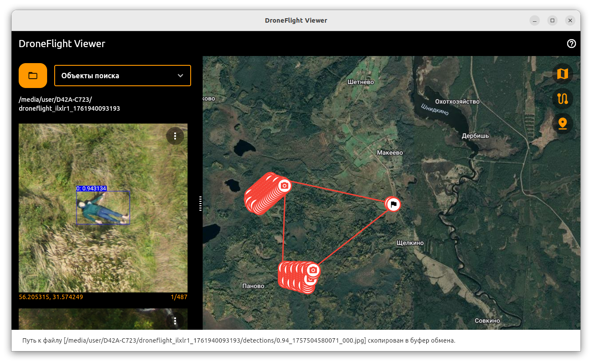Click the map layer type icon
The width and height of the screenshot is (592, 364).
[x=563, y=74]
